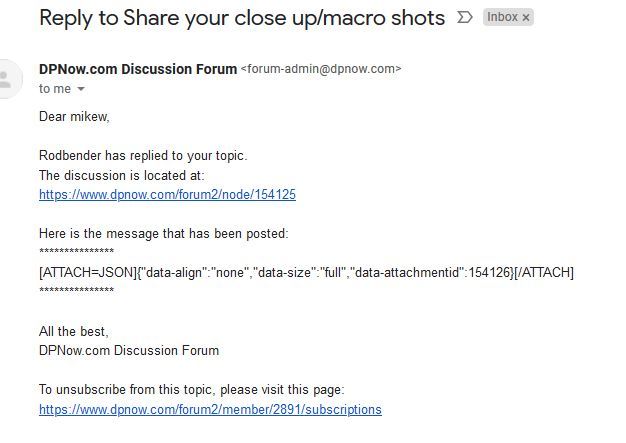The width and height of the screenshot is (626, 443).
Task: Click the sender's profile avatar
Action: (x=8, y=79)
